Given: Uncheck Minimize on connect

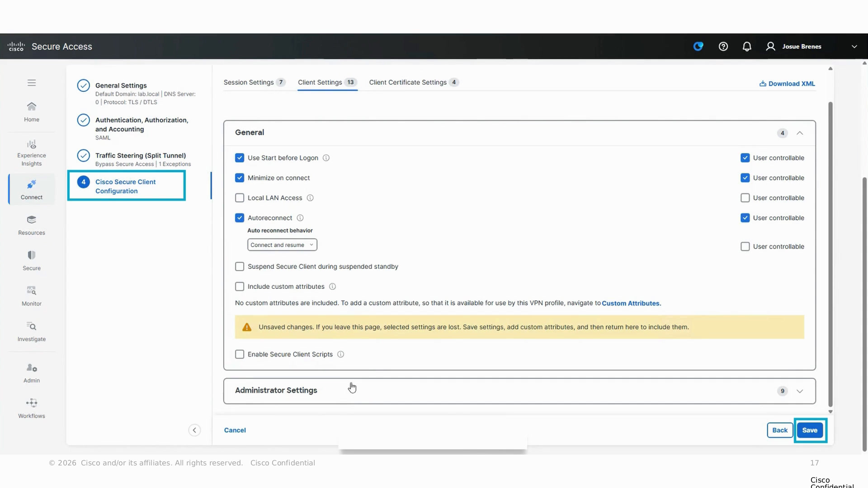Looking at the screenshot, I should coord(240,178).
